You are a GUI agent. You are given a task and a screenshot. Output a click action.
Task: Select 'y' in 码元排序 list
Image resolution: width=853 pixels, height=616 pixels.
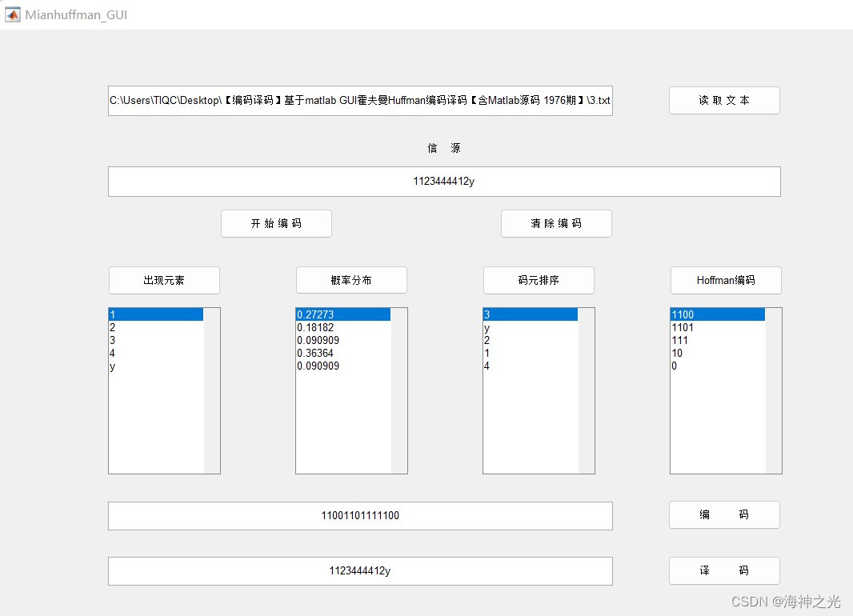click(531, 327)
